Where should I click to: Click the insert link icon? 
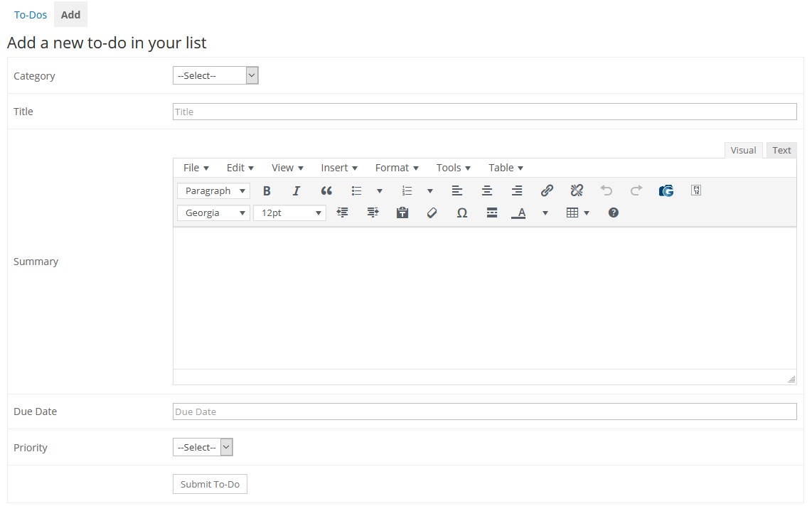(x=547, y=190)
